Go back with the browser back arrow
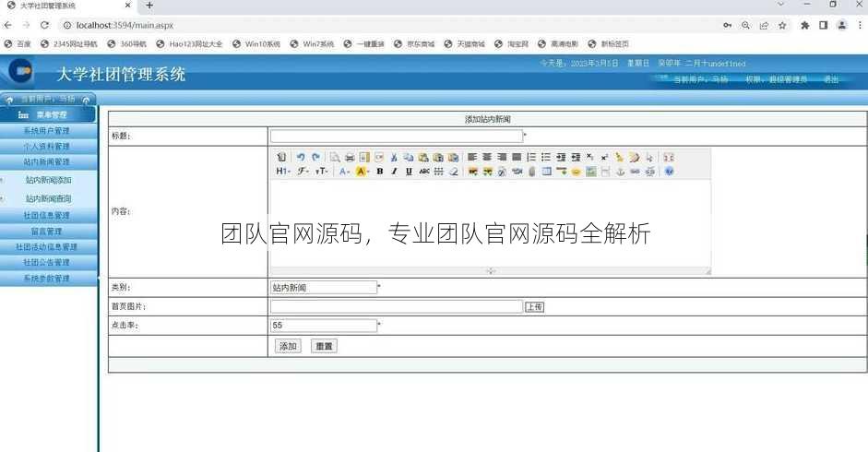 (7, 25)
